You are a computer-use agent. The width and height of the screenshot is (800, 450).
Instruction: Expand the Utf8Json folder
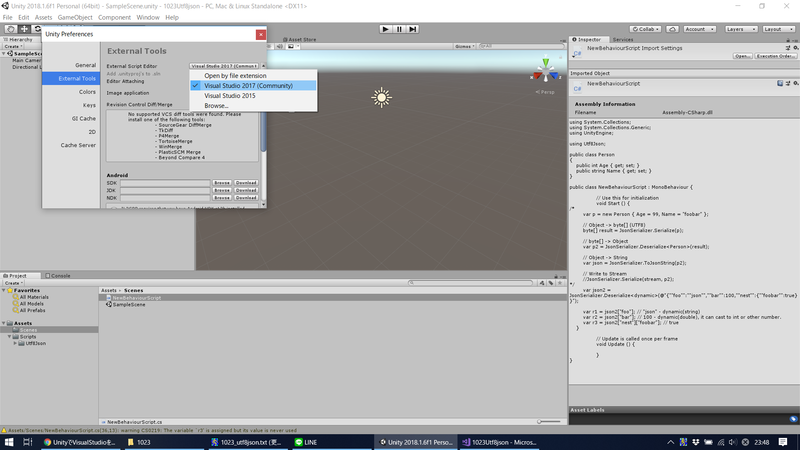click(x=15, y=343)
